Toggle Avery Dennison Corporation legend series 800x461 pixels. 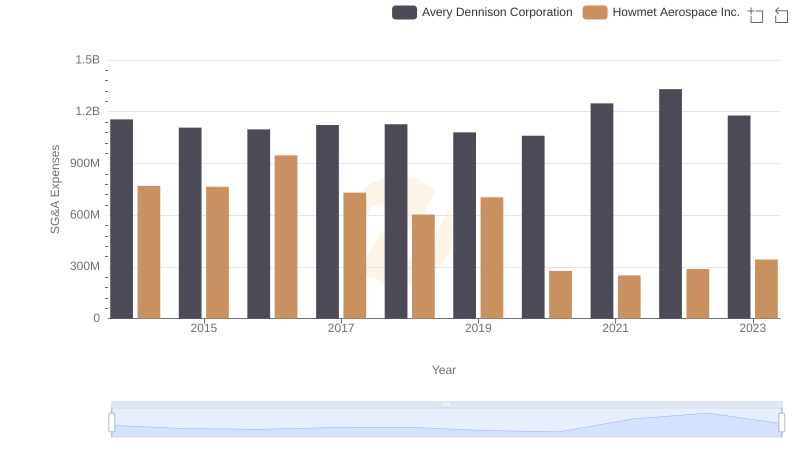click(482, 12)
